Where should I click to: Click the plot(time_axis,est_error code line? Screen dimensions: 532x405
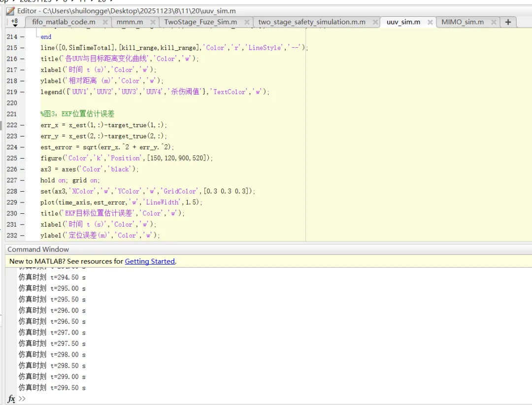(x=121, y=202)
